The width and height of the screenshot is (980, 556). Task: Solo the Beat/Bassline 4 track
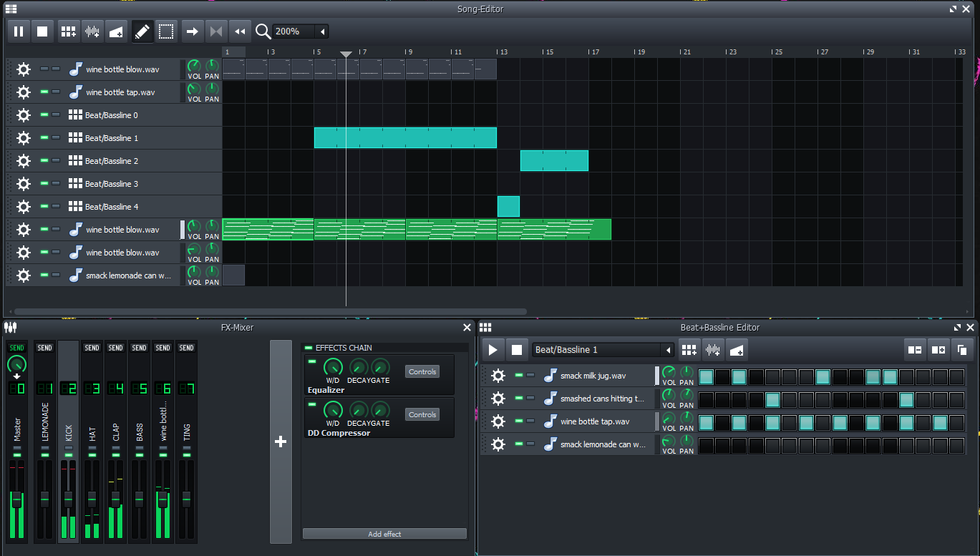click(x=56, y=206)
